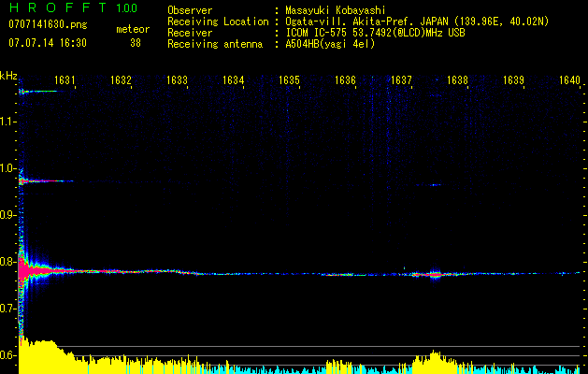Click the Receiving antenna field label
The image size is (588, 374).
pyautogui.click(x=215, y=44)
